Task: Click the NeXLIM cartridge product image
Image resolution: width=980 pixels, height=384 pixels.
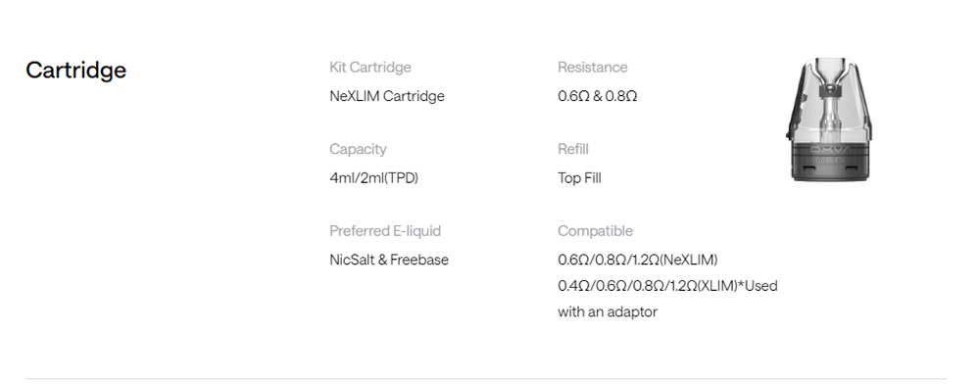Action: (x=829, y=120)
